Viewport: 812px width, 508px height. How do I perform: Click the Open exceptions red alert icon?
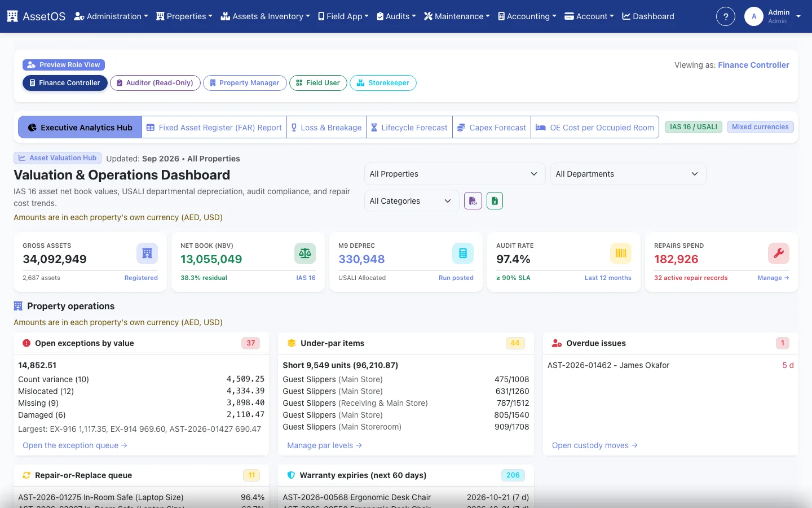(x=27, y=343)
